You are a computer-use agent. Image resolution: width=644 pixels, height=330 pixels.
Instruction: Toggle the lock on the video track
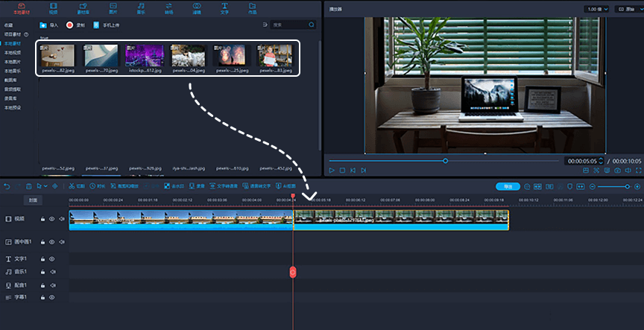click(x=42, y=219)
